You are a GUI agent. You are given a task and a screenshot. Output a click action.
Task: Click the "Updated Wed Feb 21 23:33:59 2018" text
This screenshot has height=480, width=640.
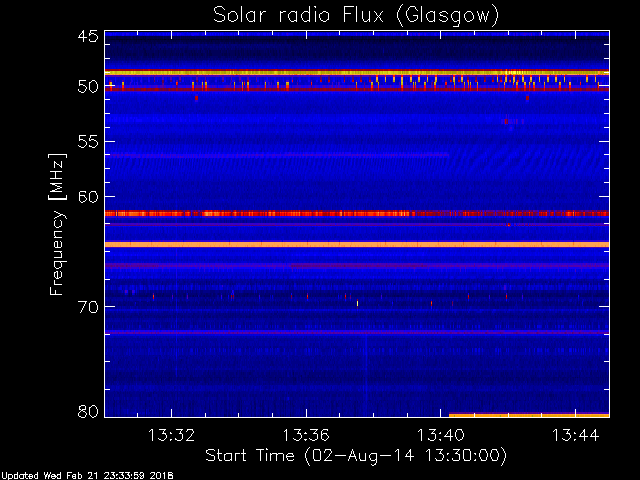(87, 476)
